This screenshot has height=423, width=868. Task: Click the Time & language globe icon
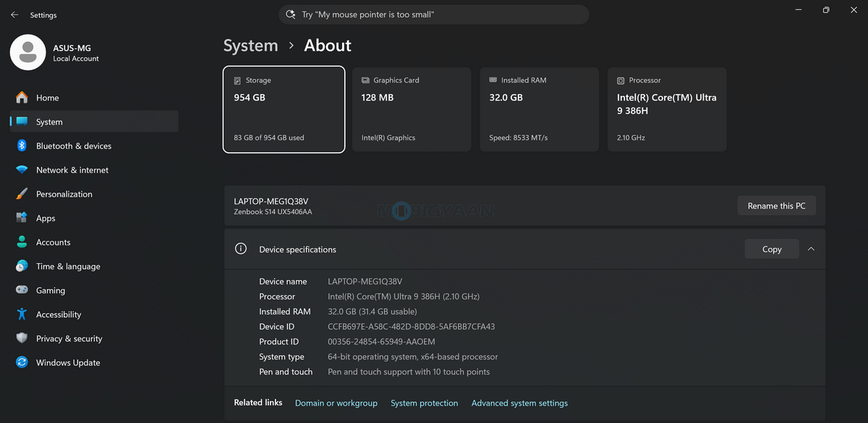[22, 266]
